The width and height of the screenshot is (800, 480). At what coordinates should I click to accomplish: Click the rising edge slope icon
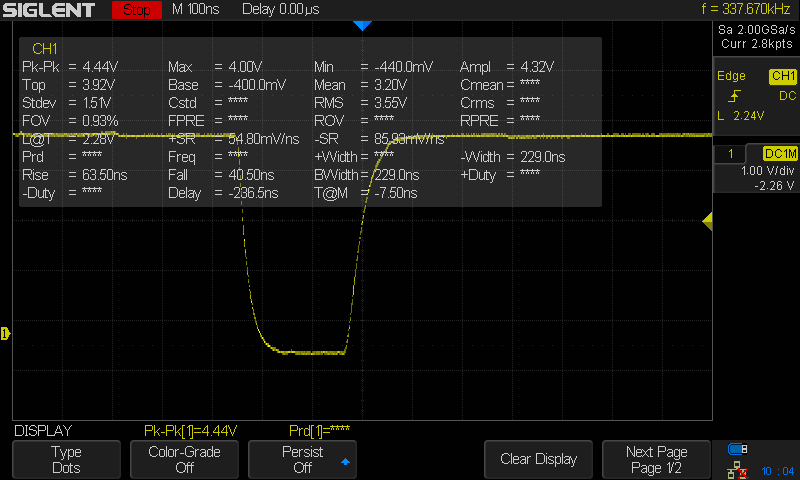pos(734,96)
